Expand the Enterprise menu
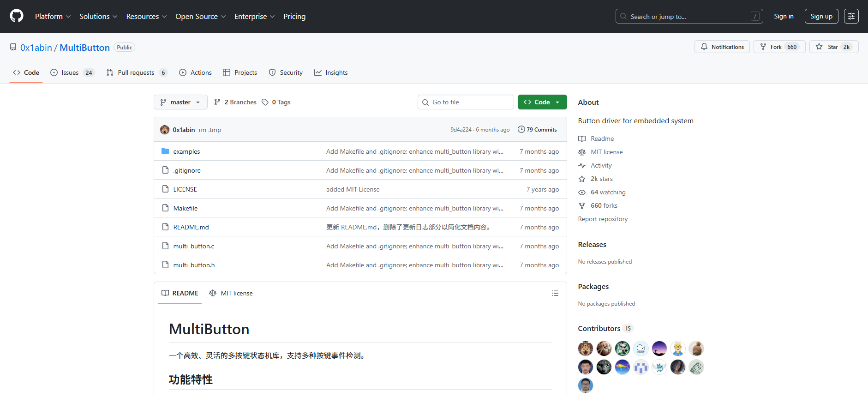Viewport: 868px width, 397px height. 254,16
